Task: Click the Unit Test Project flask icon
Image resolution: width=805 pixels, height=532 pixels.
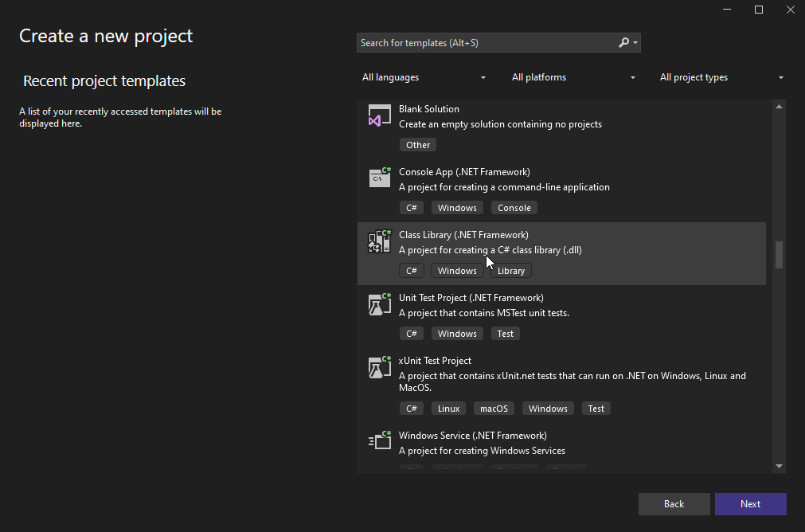Action: coord(379,304)
